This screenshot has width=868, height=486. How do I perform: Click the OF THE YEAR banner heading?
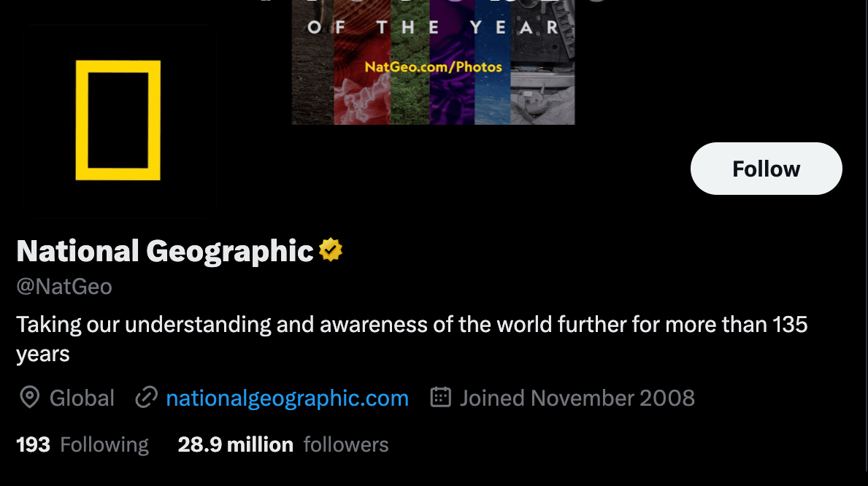point(433,28)
